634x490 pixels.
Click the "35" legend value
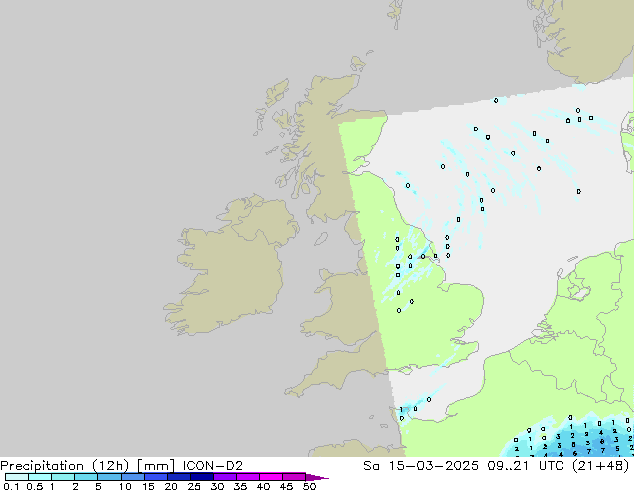pyautogui.click(x=240, y=486)
